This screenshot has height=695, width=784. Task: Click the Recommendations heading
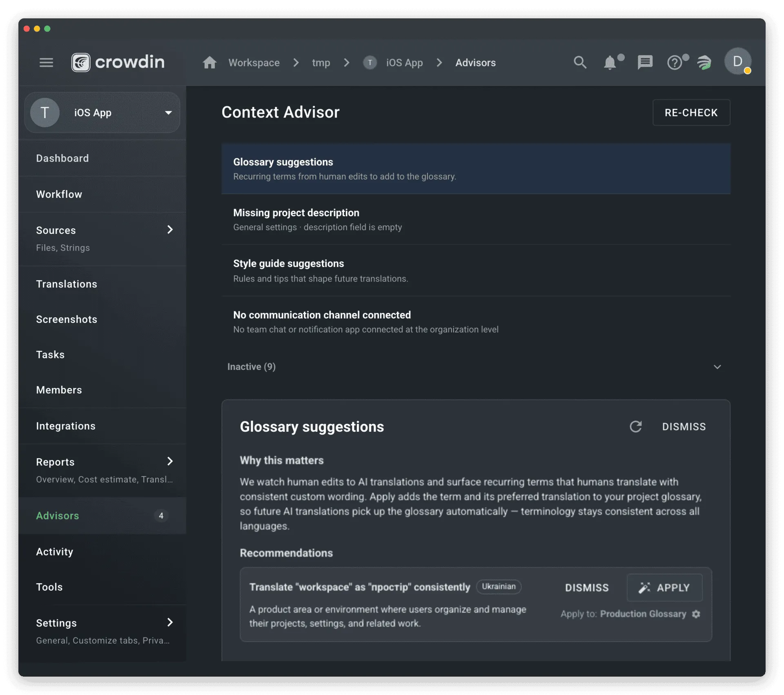pyautogui.click(x=286, y=553)
